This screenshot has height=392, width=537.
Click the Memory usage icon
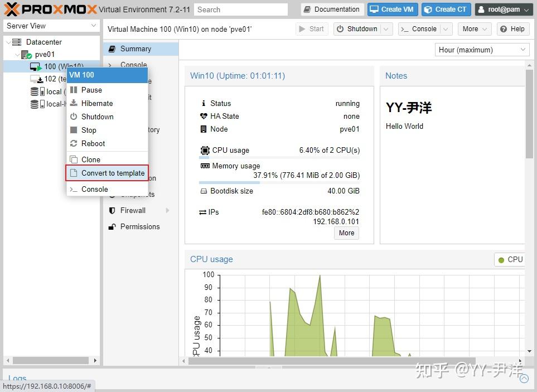(205, 166)
